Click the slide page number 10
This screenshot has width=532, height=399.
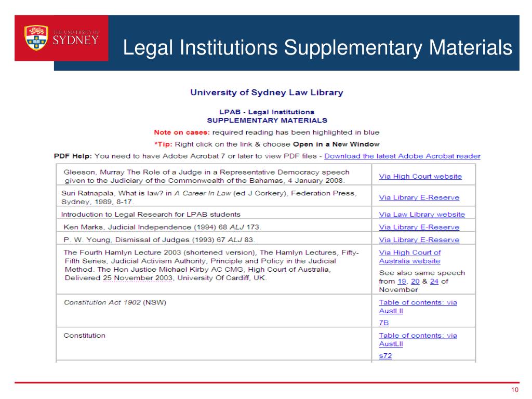pyautogui.click(x=515, y=390)
